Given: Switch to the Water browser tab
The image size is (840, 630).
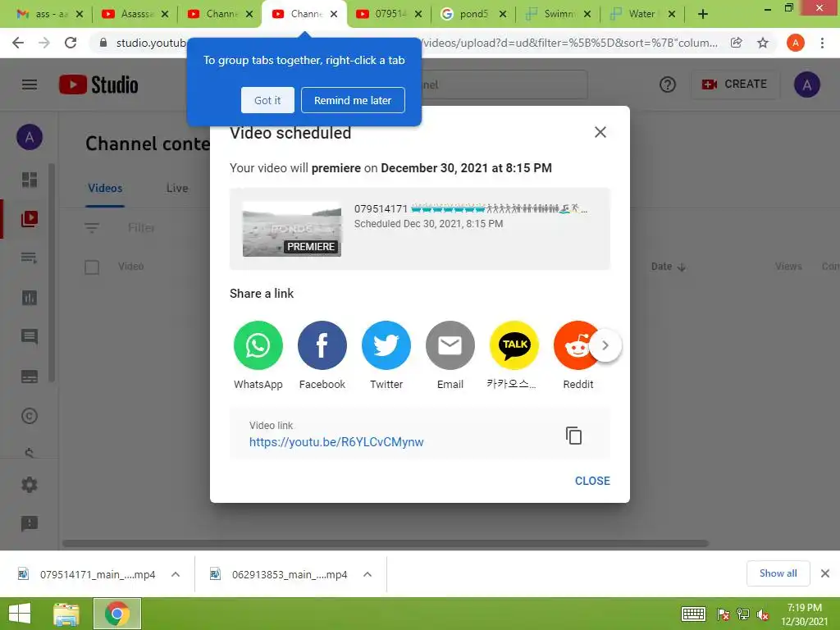Looking at the screenshot, I should click(x=642, y=14).
